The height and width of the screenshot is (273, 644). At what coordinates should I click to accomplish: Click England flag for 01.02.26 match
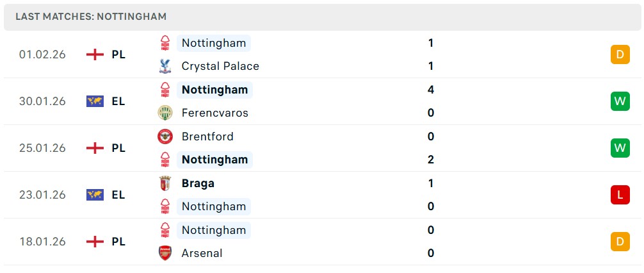(x=95, y=54)
